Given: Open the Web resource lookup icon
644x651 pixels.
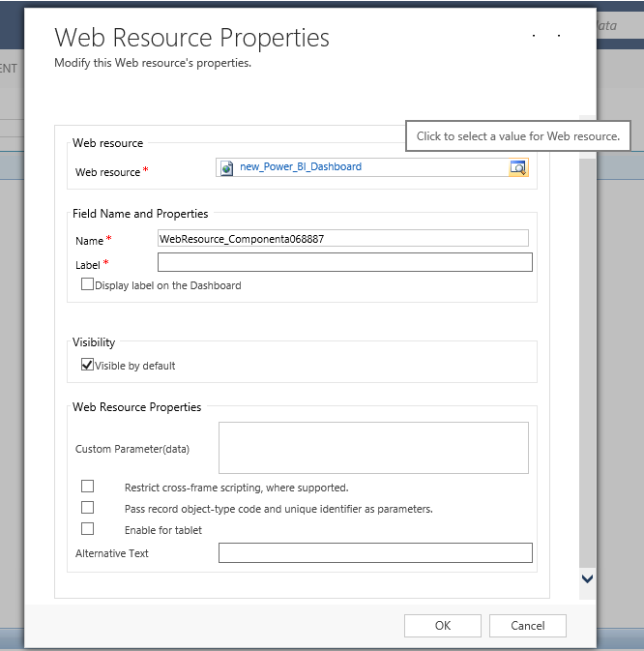Looking at the screenshot, I should click(x=518, y=167).
